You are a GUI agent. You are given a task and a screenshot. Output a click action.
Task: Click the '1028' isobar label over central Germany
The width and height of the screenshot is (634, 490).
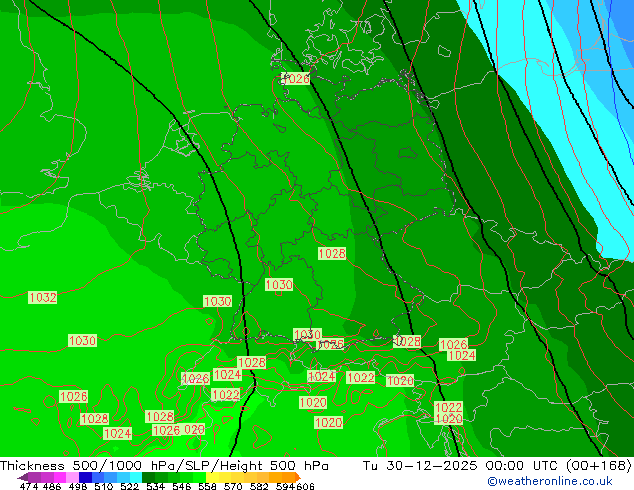coord(332,253)
